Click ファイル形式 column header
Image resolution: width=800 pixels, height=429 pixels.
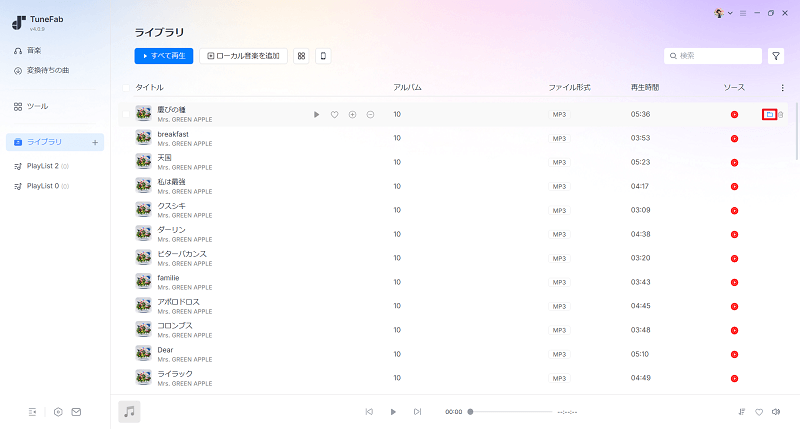click(569, 88)
